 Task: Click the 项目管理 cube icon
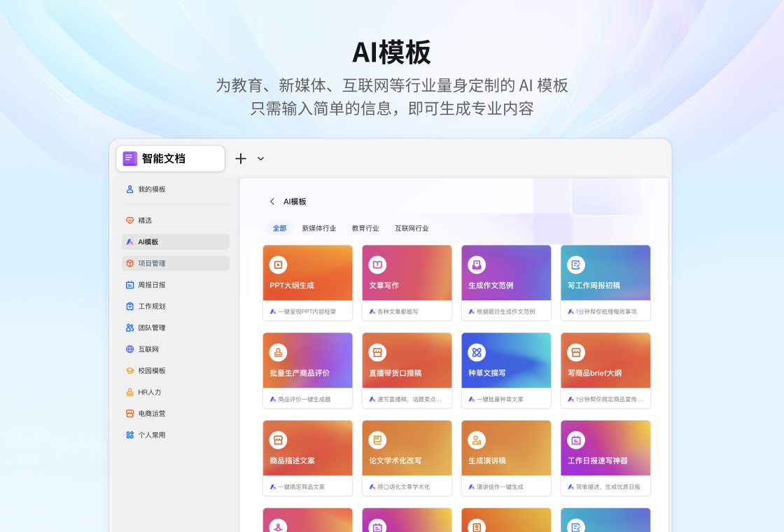click(129, 263)
